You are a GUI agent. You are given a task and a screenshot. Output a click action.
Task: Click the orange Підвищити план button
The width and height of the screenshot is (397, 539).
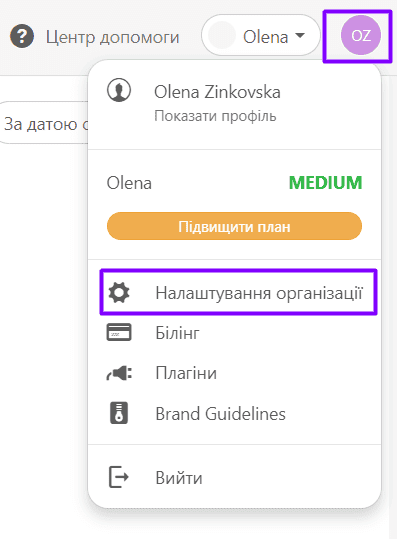click(234, 226)
